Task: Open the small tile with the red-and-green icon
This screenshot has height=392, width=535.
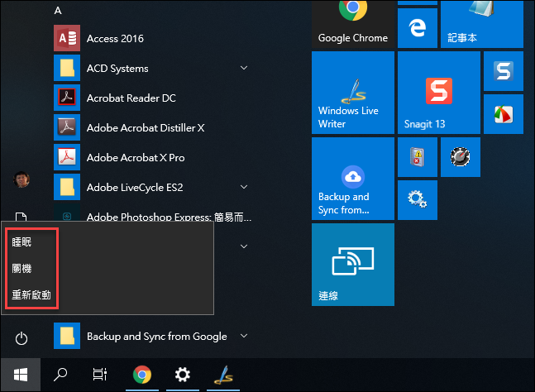Action: click(x=504, y=114)
